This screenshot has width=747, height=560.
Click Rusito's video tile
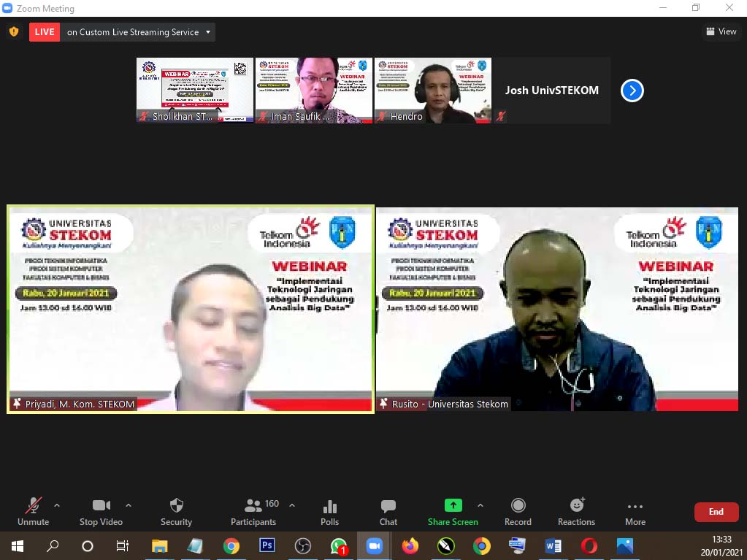coord(557,309)
